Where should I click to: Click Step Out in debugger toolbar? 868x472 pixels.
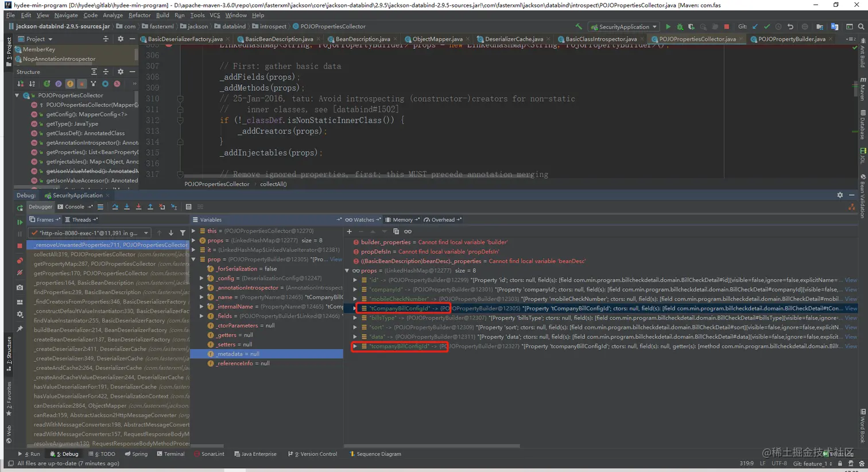pos(150,207)
